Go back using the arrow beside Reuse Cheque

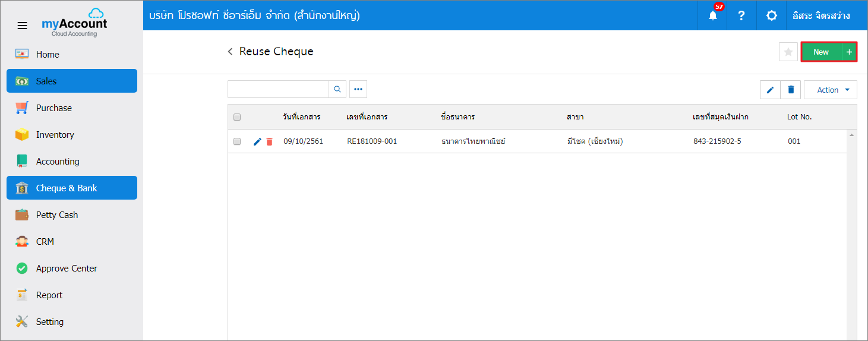[231, 52]
